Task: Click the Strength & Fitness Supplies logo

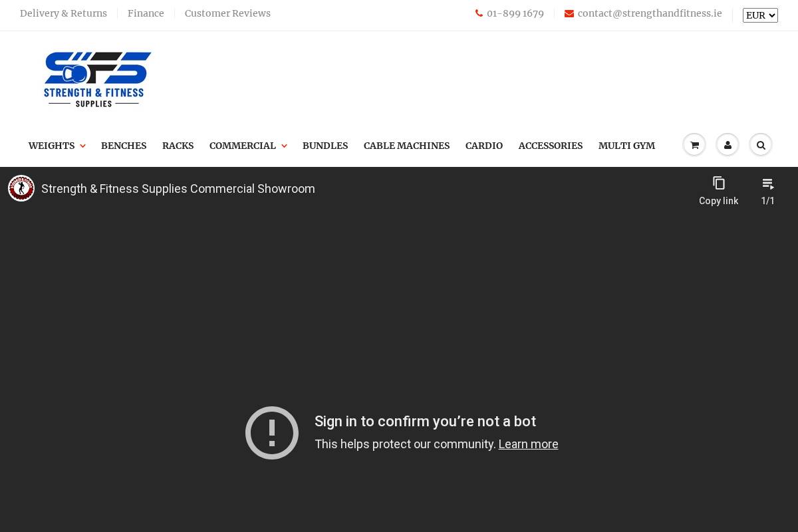Action: 97,79
